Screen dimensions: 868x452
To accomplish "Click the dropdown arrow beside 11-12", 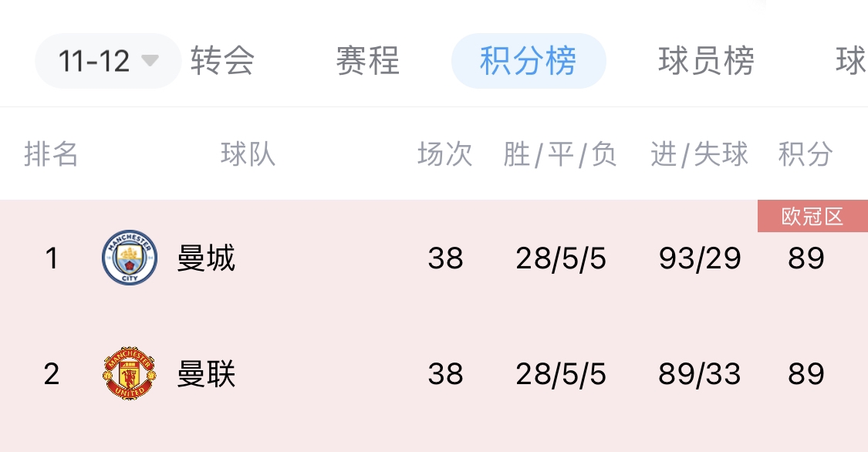I will (150, 60).
